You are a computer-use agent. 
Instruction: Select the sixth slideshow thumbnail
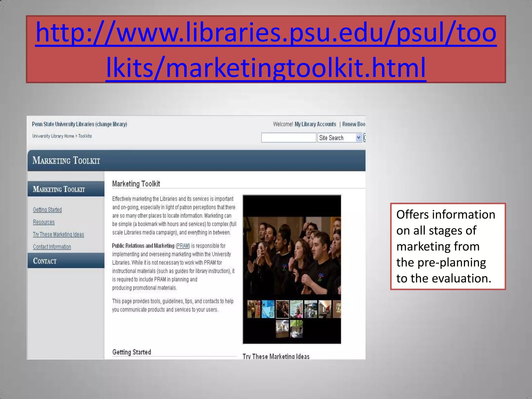tap(325, 309)
